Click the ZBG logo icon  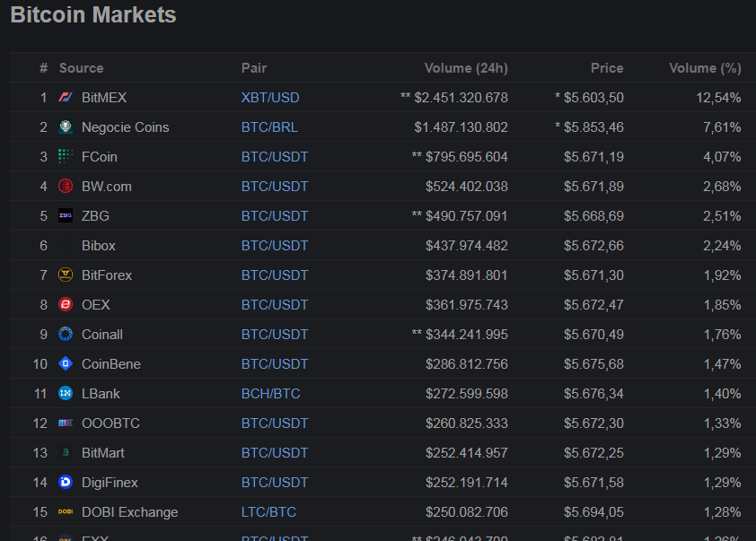point(66,216)
